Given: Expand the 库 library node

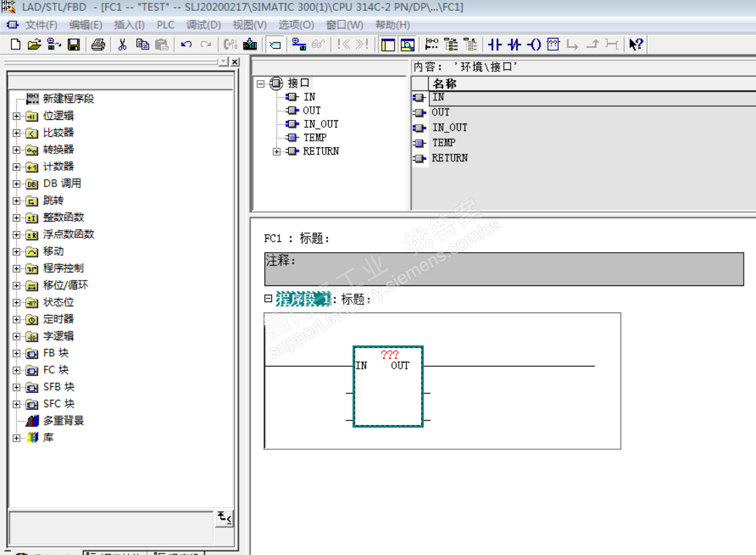Looking at the screenshot, I should point(16,438).
